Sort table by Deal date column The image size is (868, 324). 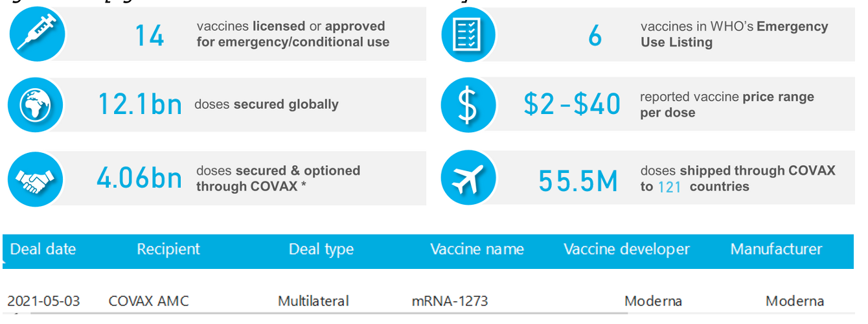[43, 249]
